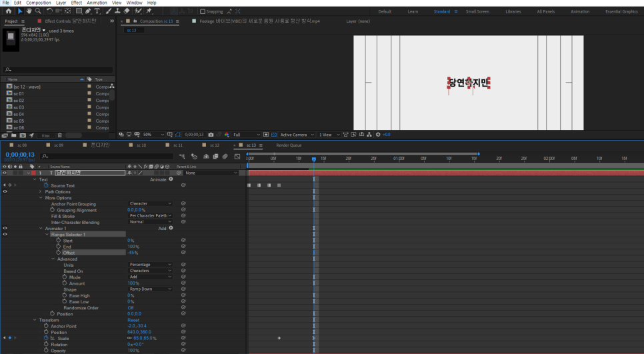This screenshot has height=354, width=644.
Task: Click the 8 bpc color depth button
Action: pos(45,135)
